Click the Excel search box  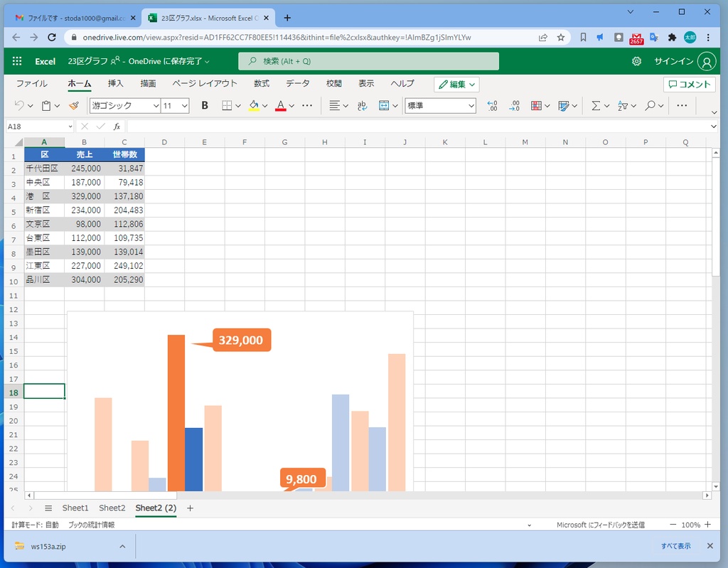point(369,61)
